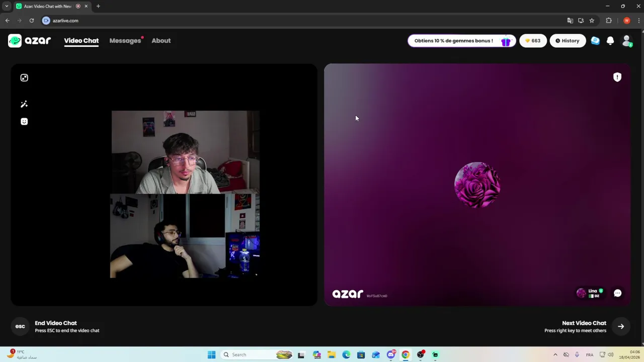The width and height of the screenshot is (644, 362).
Task: Launch Microsoft Edge from the taskbar
Action: (346, 354)
